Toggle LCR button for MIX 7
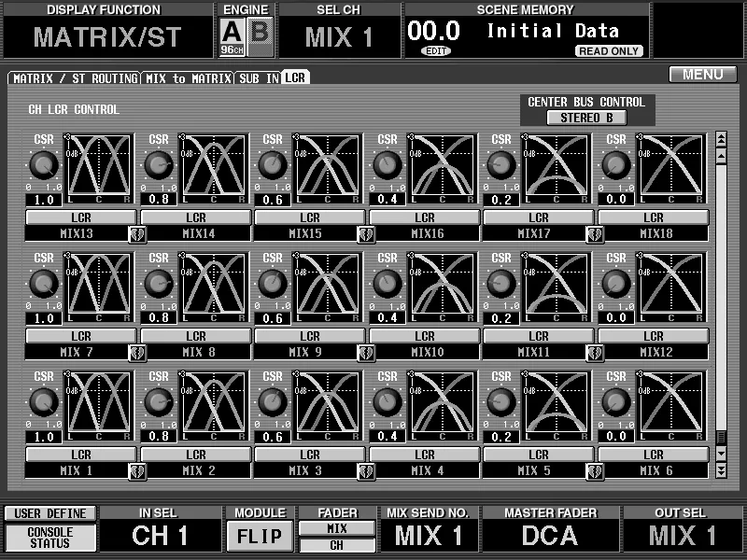The image size is (747, 560). point(81,336)
